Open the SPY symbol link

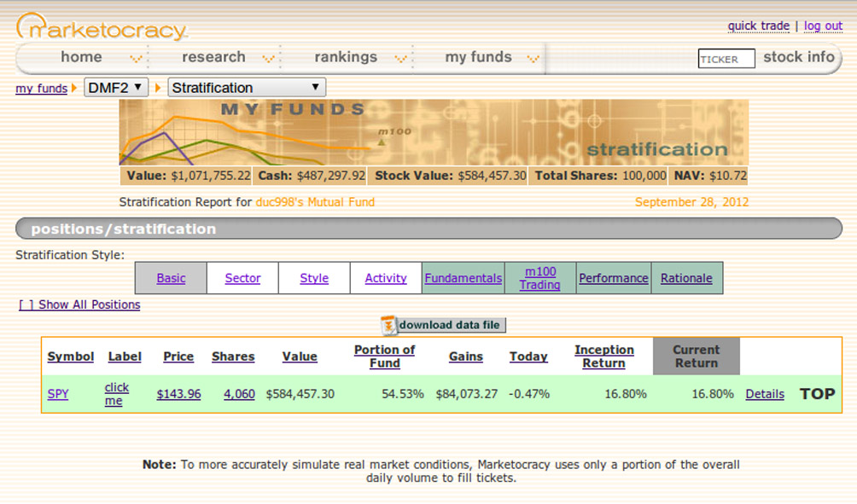(x=58, y=394)
